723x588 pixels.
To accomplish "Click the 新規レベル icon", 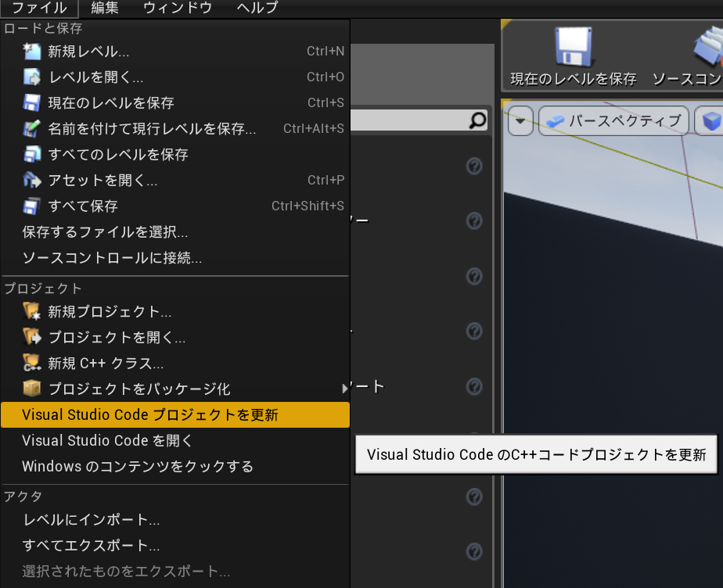I will [32, 51].
